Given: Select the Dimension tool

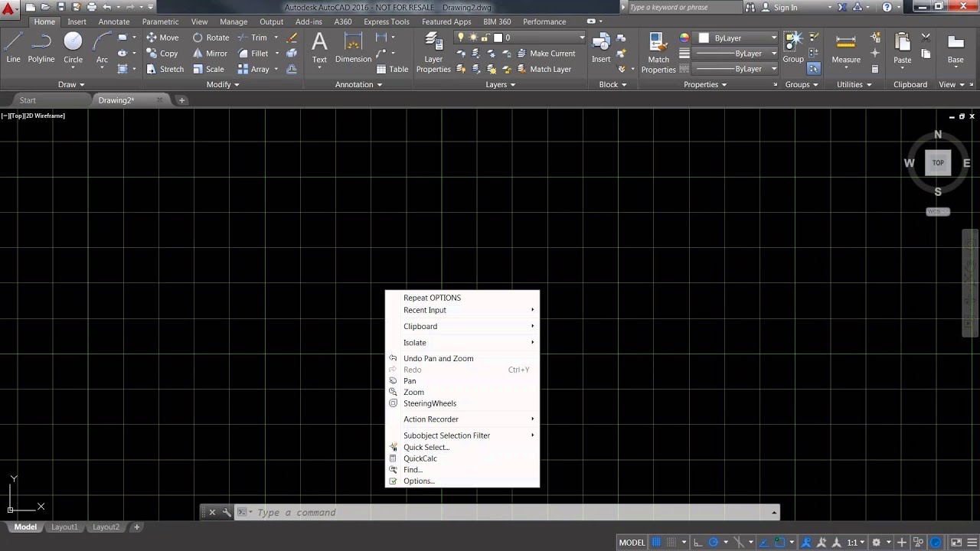Looking at the screenshot, I should click(353, 47).
